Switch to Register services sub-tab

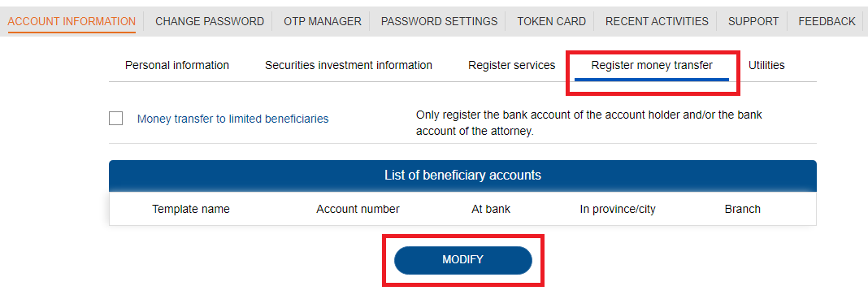pos(511,65)
